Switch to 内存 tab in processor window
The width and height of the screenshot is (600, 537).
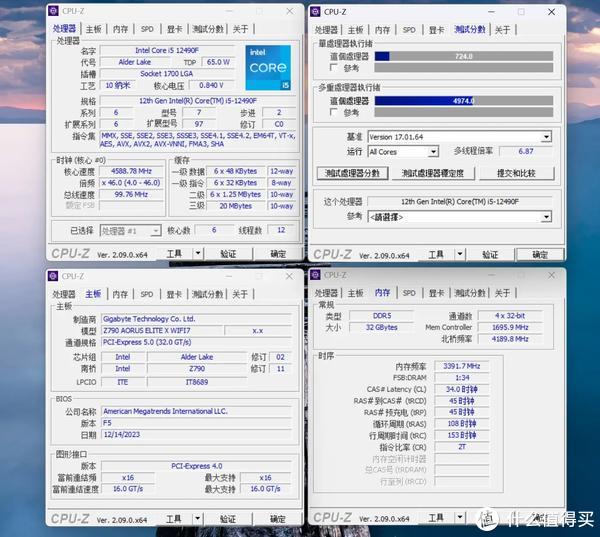(x=120, y=29)
